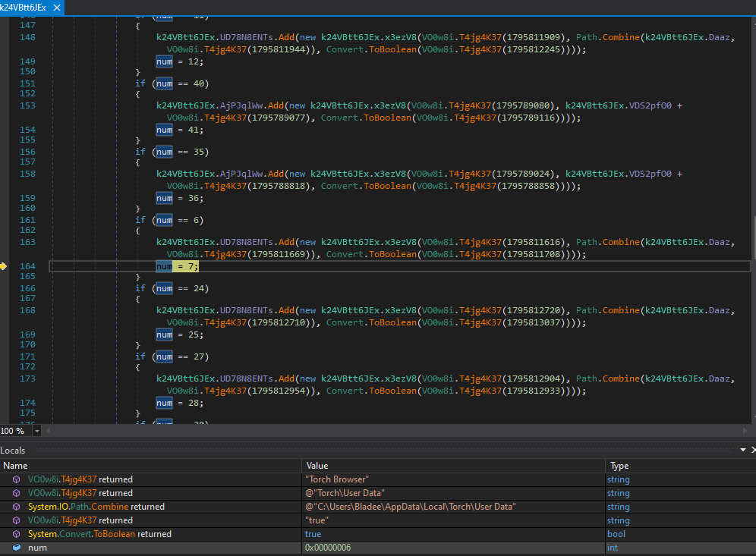Click the Locals panel title

click(x=13, y=451)
